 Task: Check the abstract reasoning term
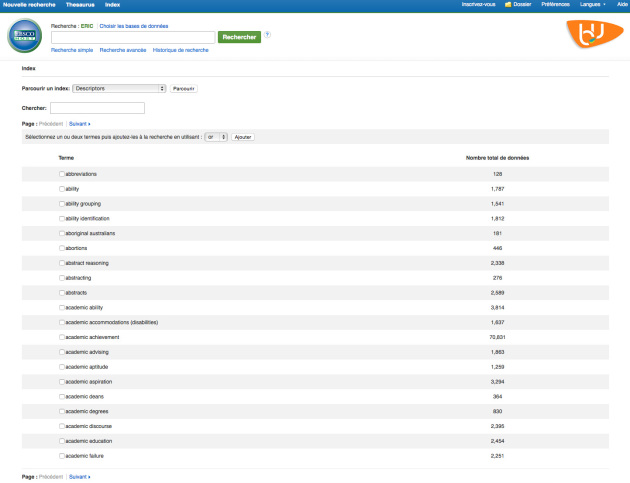pyautogui.click(x=61, y=263)
